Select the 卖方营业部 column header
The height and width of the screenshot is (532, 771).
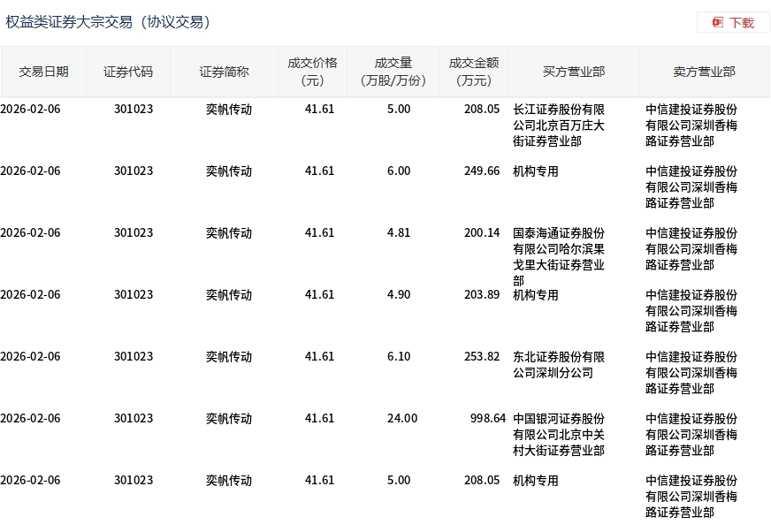coord(704,72)
